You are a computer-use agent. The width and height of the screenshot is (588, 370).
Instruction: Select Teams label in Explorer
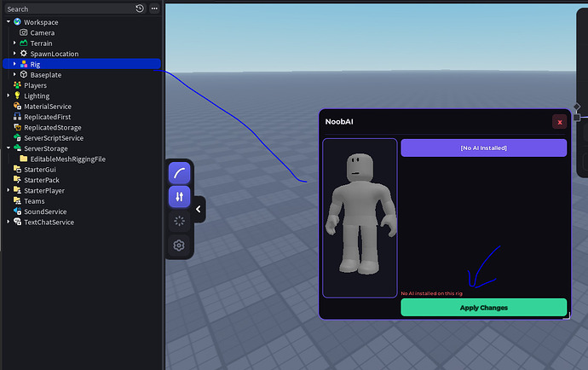(34, 200)
